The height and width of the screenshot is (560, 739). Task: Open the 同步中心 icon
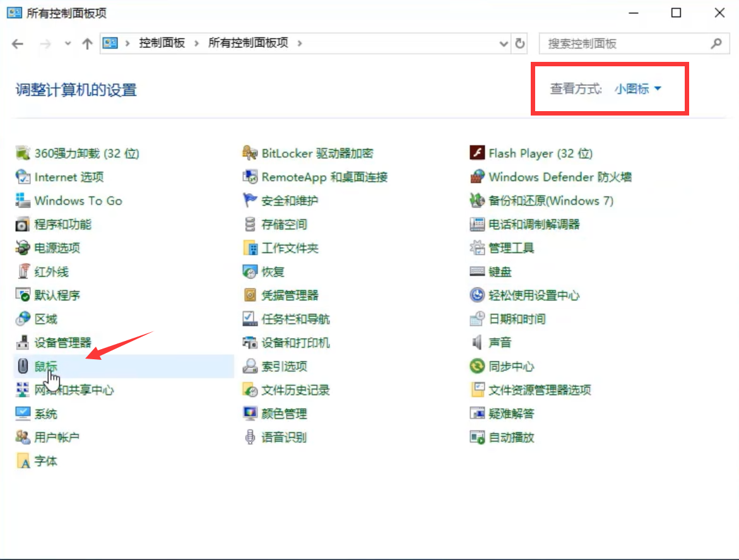477,366
